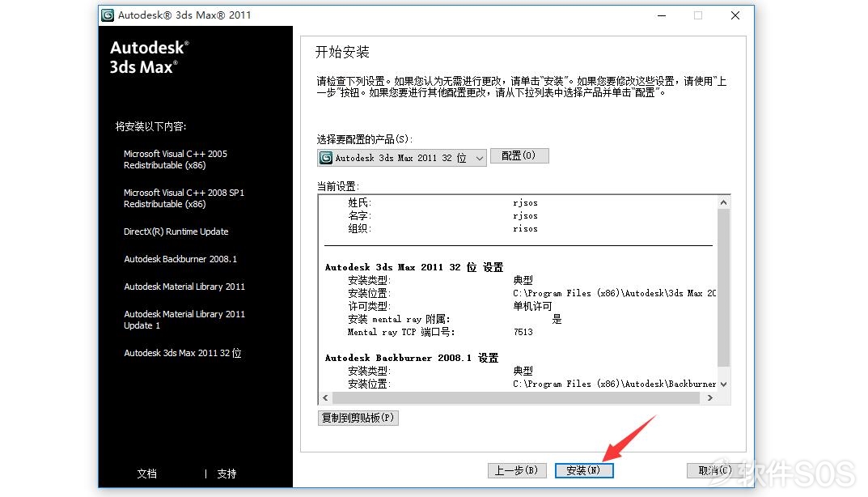Click the Backburner install path value
Viewport: 868px width, 497px height.
point(615,384)
